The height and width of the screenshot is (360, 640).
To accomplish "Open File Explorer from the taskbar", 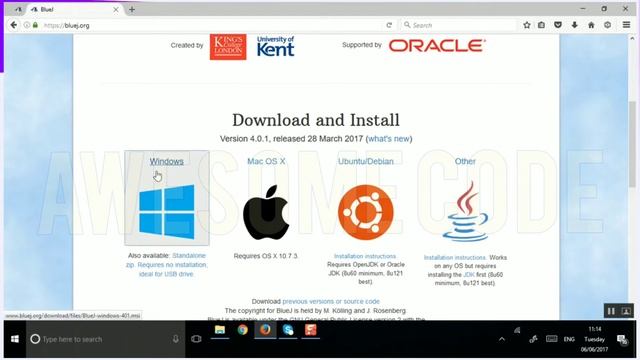I will click(220, 330).
